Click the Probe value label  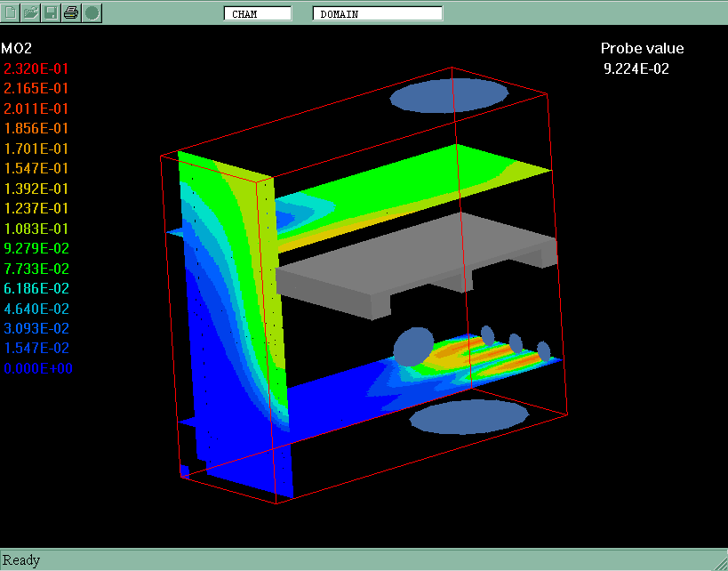642,49
